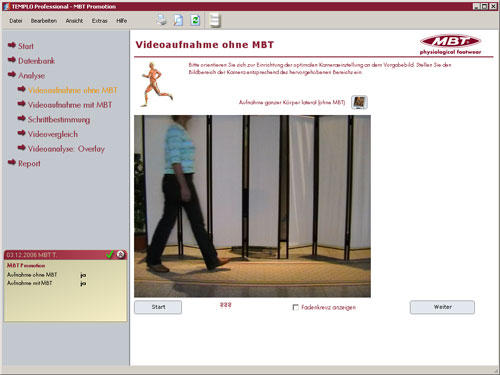Click the MBT physiological footwear logo
The height and width of the screenshot is (375, 500).
tap(450, 44)
